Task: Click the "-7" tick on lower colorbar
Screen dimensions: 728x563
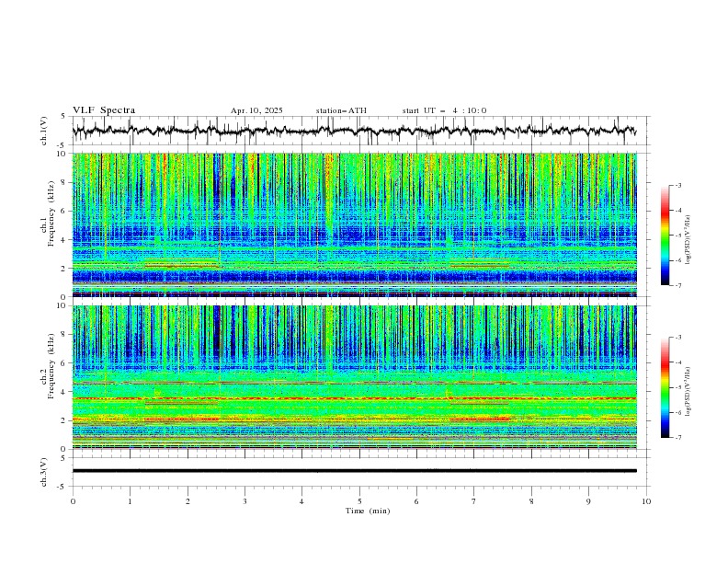Action: 677,438
